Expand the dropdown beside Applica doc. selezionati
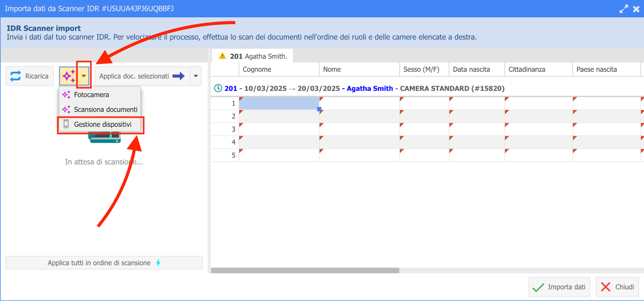Screen dimensions: 644x301 click(x=196, y=76)
